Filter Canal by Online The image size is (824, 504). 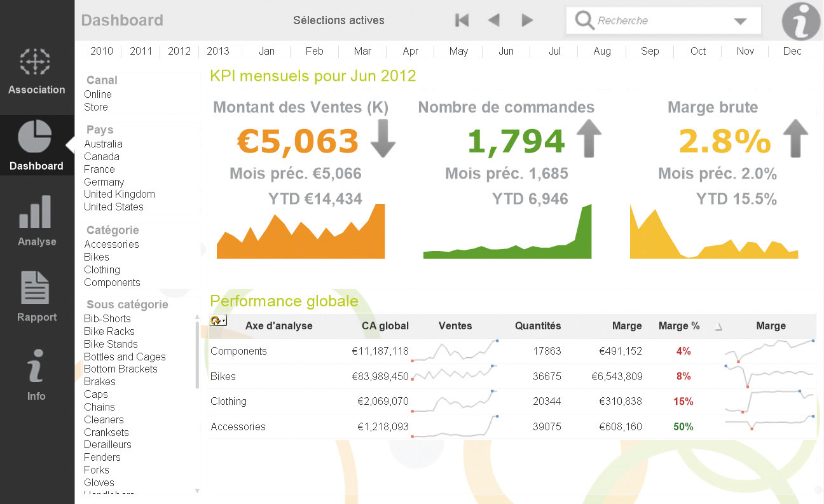click(98, 94)
